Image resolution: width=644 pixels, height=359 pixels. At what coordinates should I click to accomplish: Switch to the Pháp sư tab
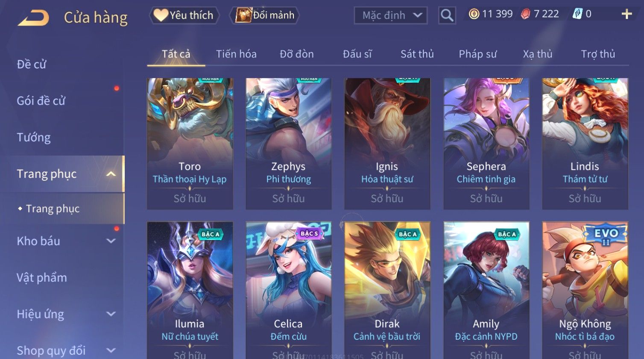pyautogui.click(x=478, y=54)
